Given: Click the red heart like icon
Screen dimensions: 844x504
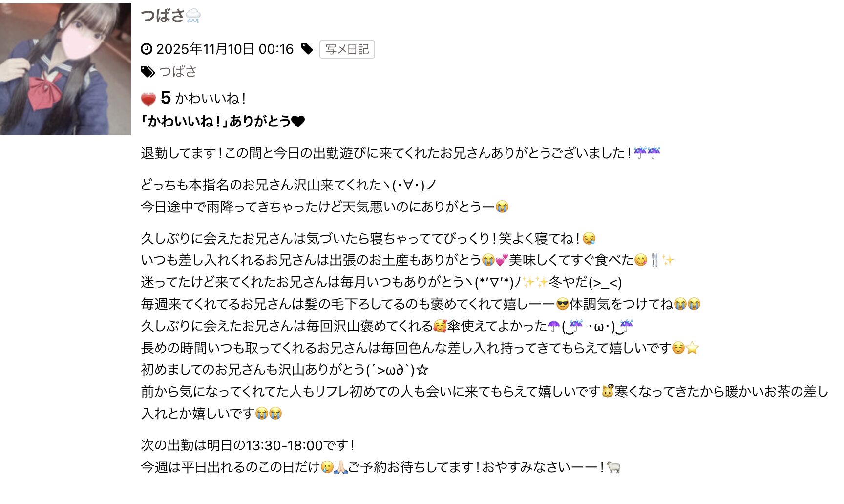Looking at the screenshot, I should point(148,99).
